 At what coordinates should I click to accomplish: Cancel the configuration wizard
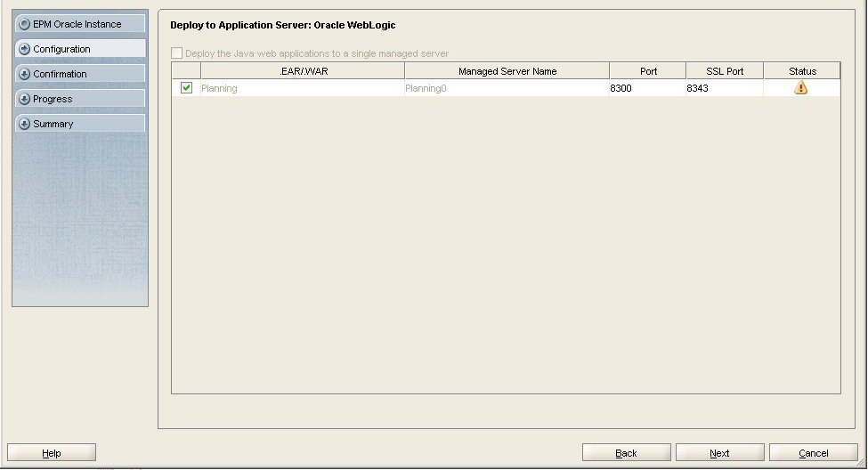pos(813,453)
